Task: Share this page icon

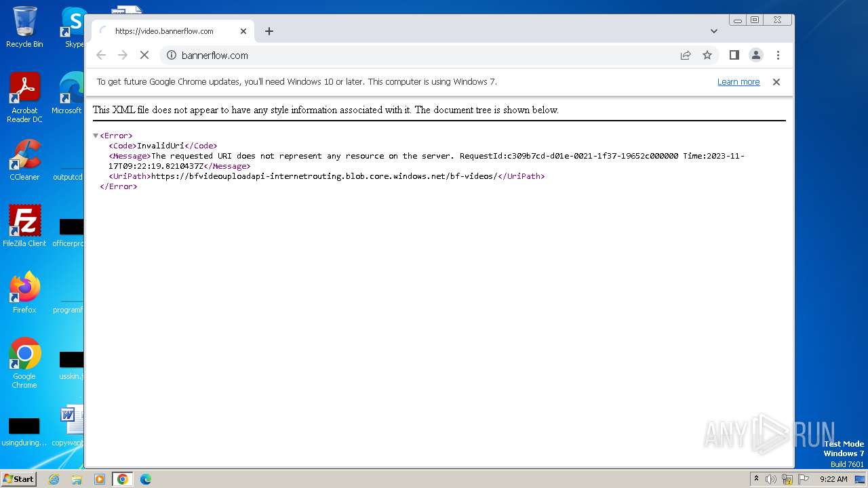Action: click(x=686, y=56)
